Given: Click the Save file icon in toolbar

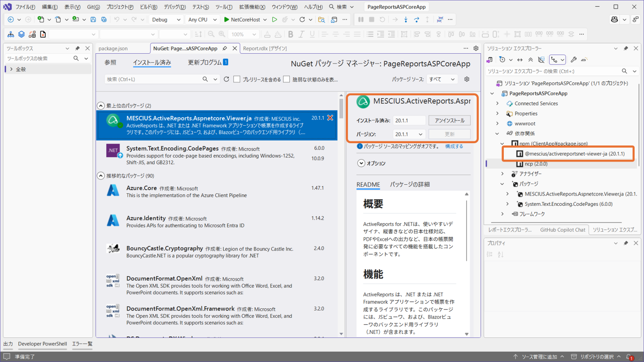Looking at the screenshot, I should click(93, 20).
